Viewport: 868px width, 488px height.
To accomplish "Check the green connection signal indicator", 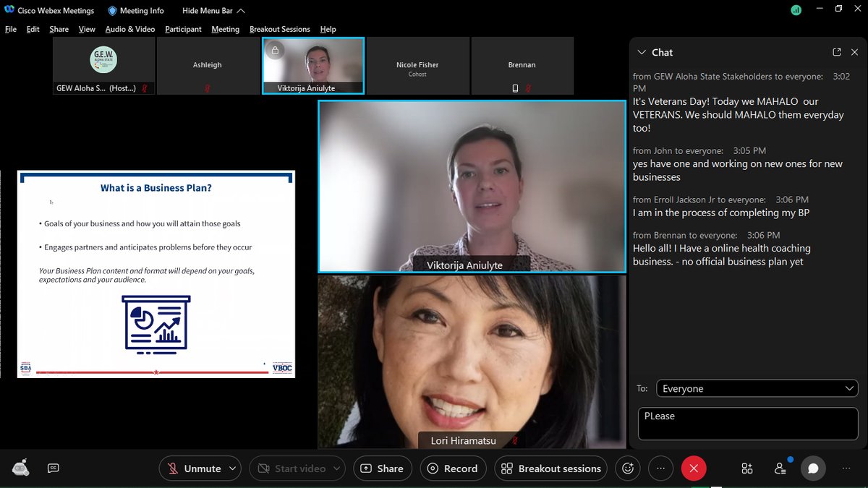I will pos(796,10).
